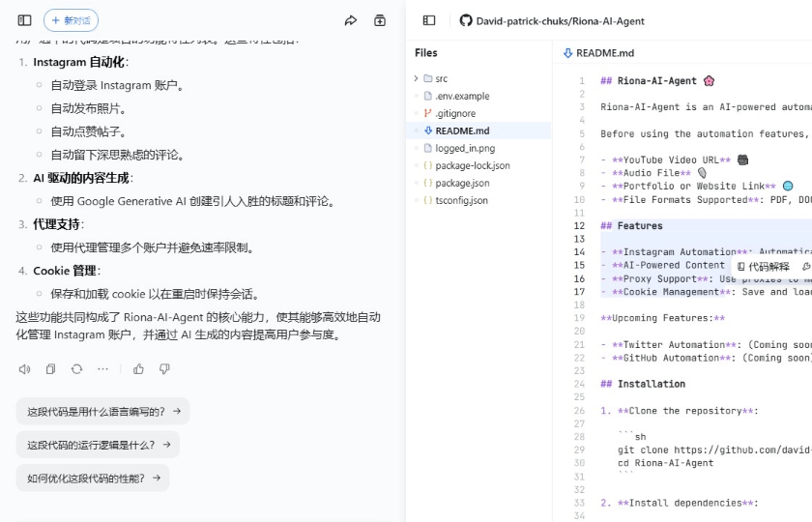812x522 pixels.
Task: Like the response with thumbs up
Action: [x=138, y=368]
